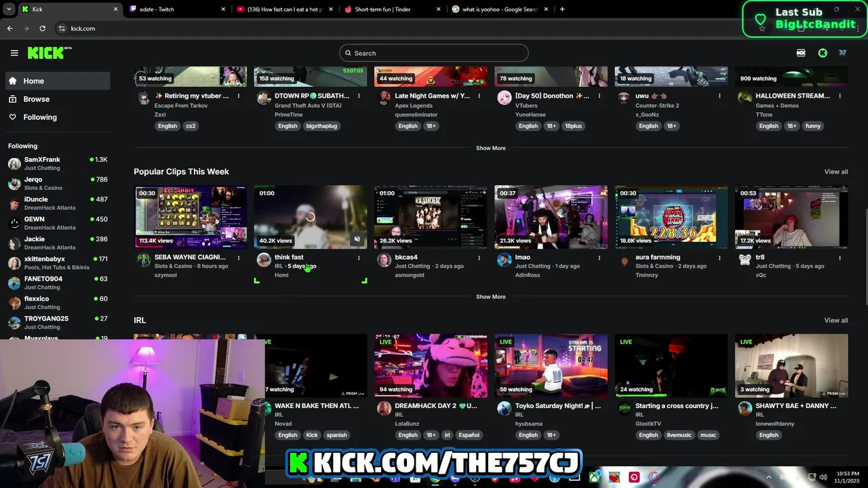Open Following in the sidebar
This screenshot has height=488, width=868.
tap(57, 117)
